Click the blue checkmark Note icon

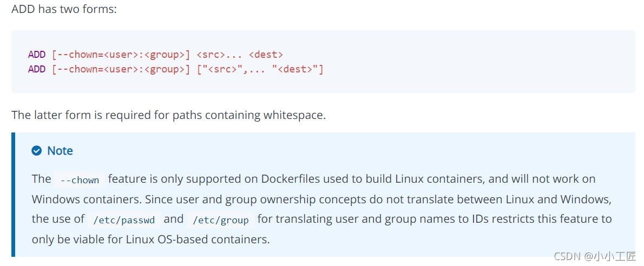[37, 151]
